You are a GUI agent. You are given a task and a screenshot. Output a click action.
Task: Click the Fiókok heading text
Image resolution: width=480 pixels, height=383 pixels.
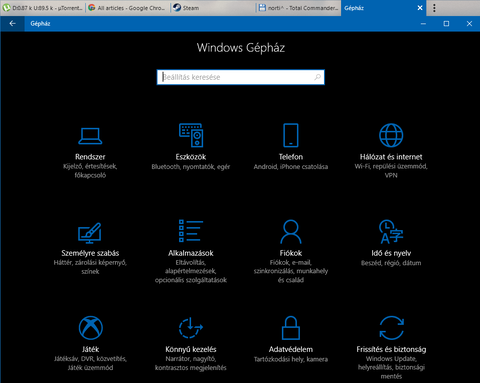tap(291, 253)
